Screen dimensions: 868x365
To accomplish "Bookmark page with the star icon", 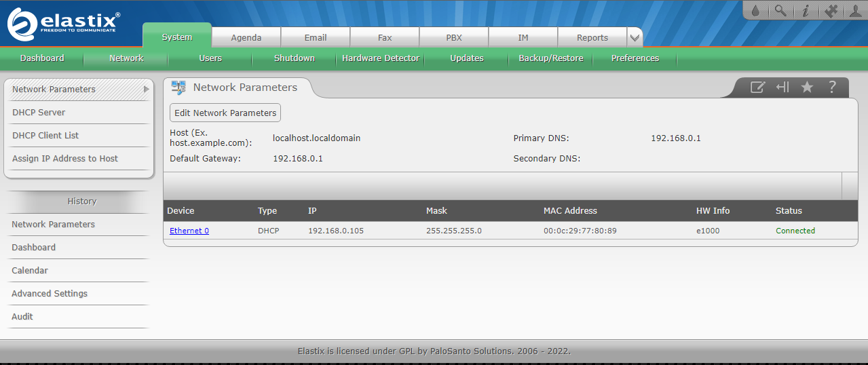I will click(807, 87).
